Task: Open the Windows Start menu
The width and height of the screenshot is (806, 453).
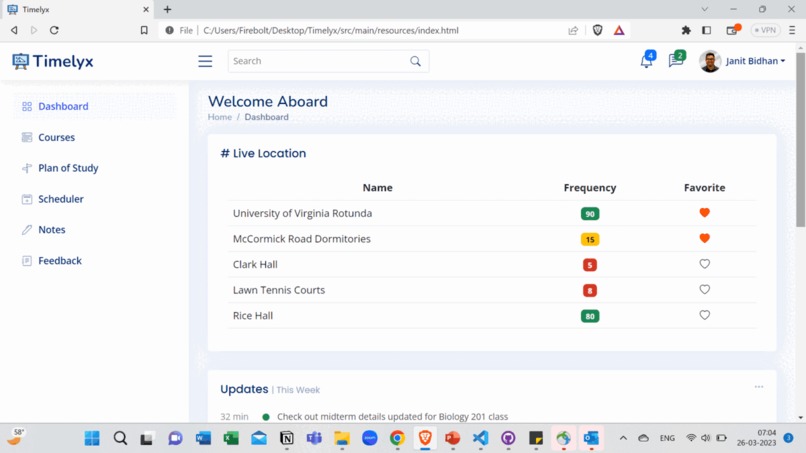Action: coord(92,438)
